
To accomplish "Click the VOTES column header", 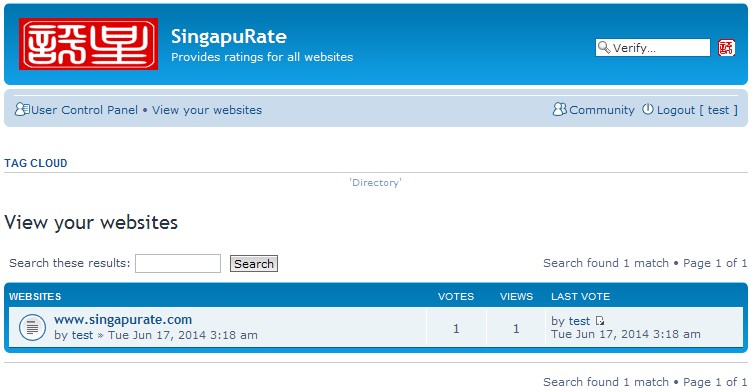I will [456, 296].
